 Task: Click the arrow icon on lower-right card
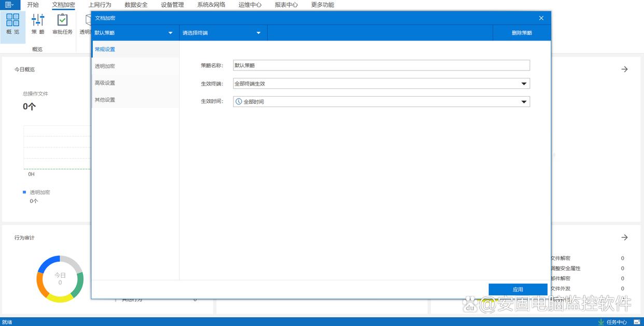point(624,237)
